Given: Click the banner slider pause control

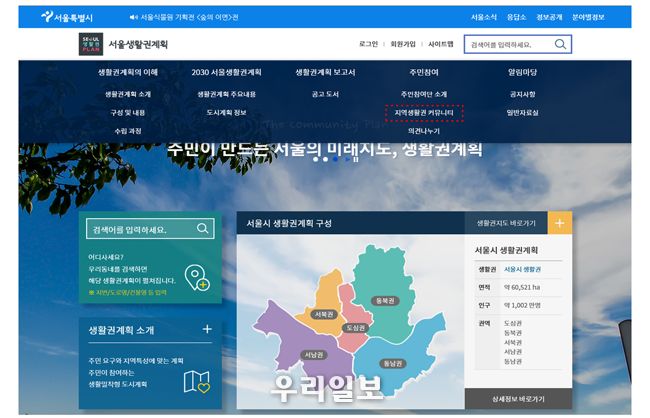Looking at the screenshot, I should click(355, 159).
